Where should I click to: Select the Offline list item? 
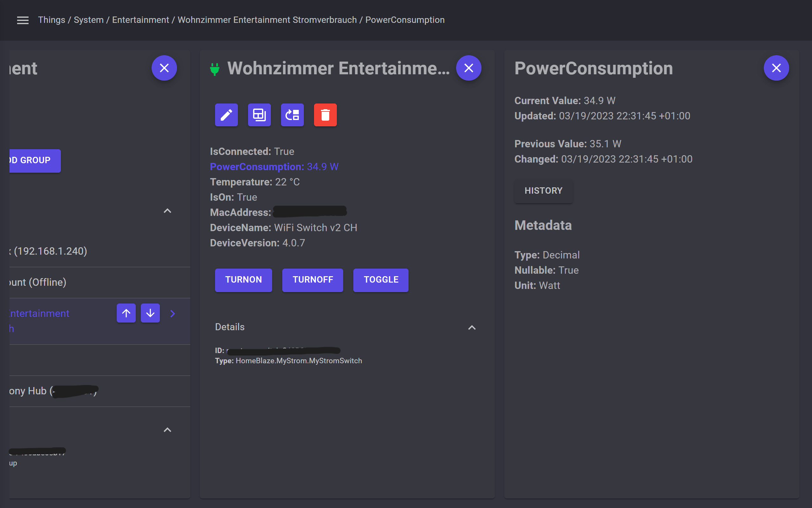100,283
